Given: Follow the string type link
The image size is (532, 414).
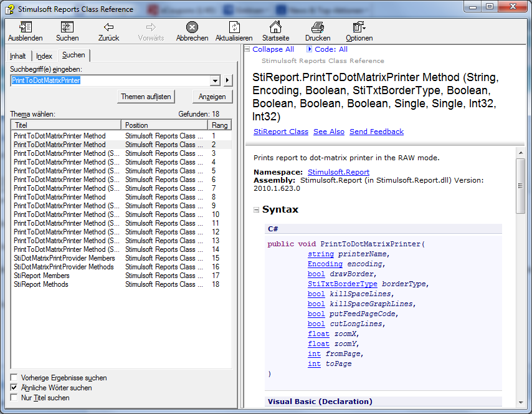Looking at the screenshot, I should pos(321,254).
